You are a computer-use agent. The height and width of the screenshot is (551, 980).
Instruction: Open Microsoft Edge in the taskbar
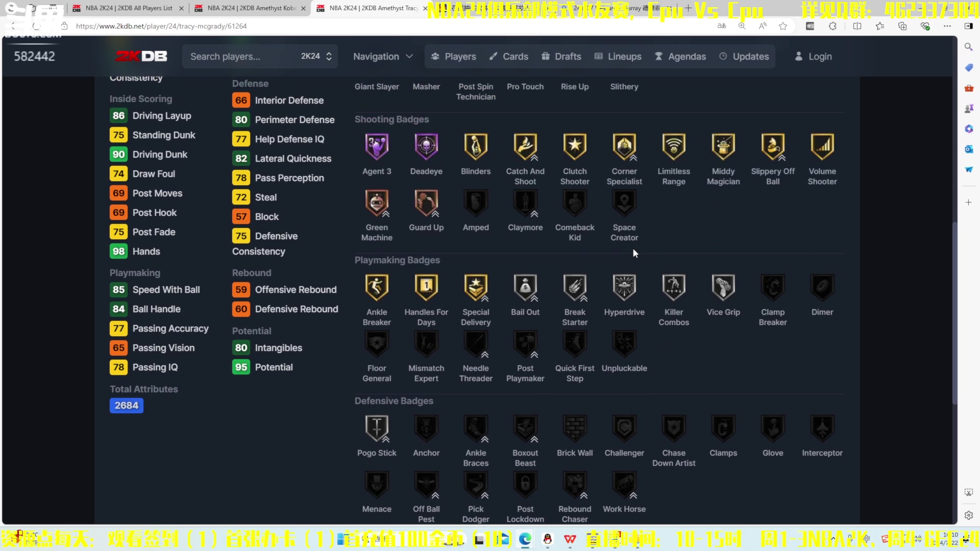(525, 539)
